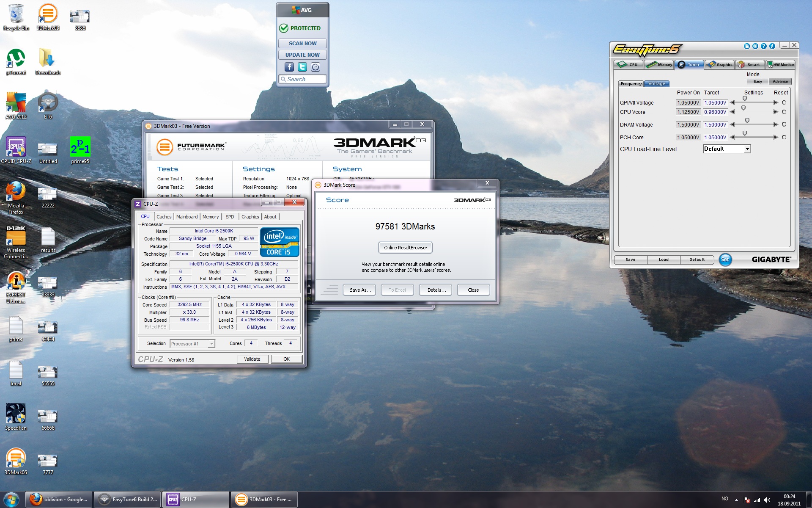
Task: Switch to the Frequency sub-tab in EasyTune6
Action: click(x=631, y=84)
